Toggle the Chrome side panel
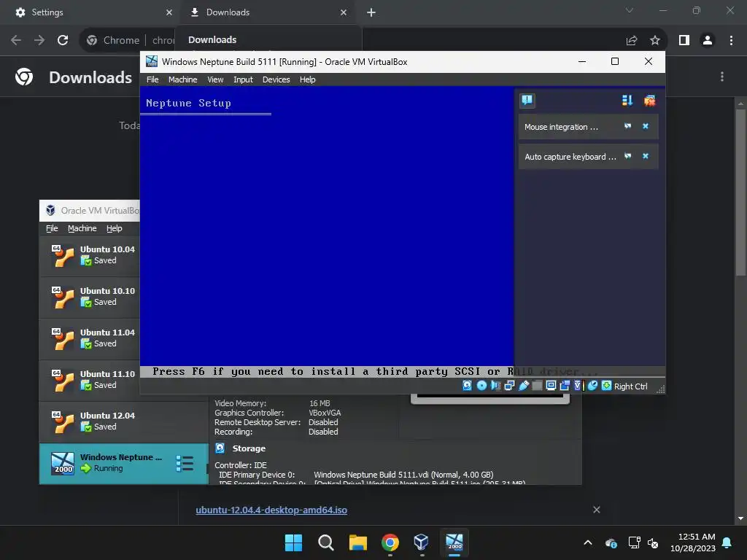Screen dimensions: 747x560 [684, 40]
